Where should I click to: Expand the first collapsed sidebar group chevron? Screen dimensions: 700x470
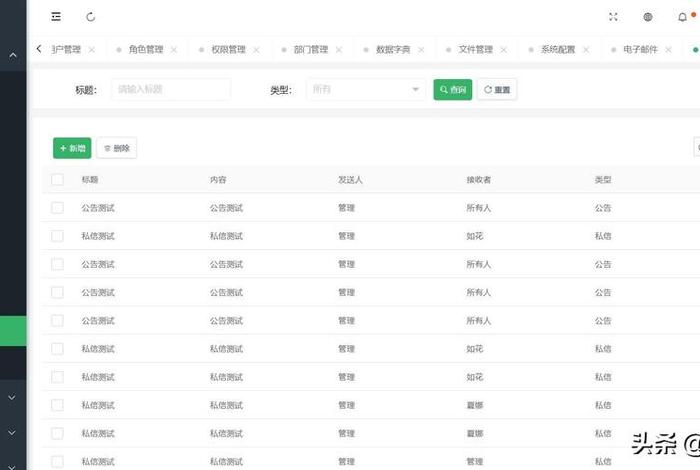(x=12, y=397)
